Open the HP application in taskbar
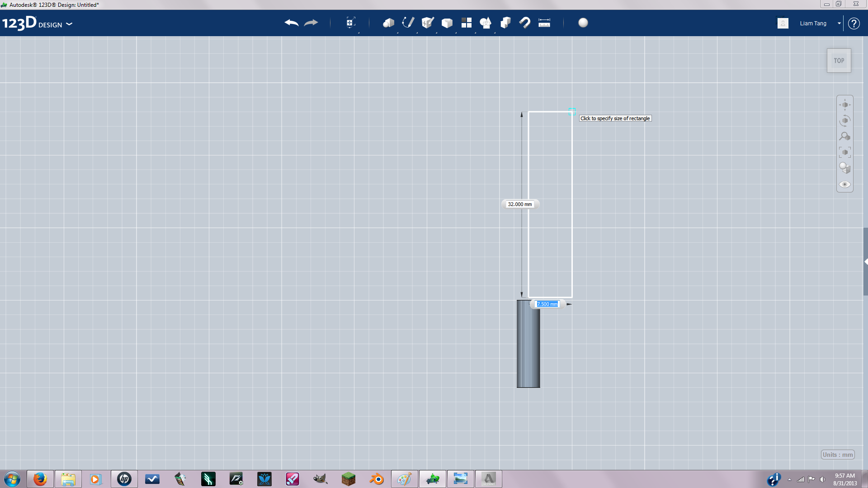The image size is (868, 488). [124, 479]
